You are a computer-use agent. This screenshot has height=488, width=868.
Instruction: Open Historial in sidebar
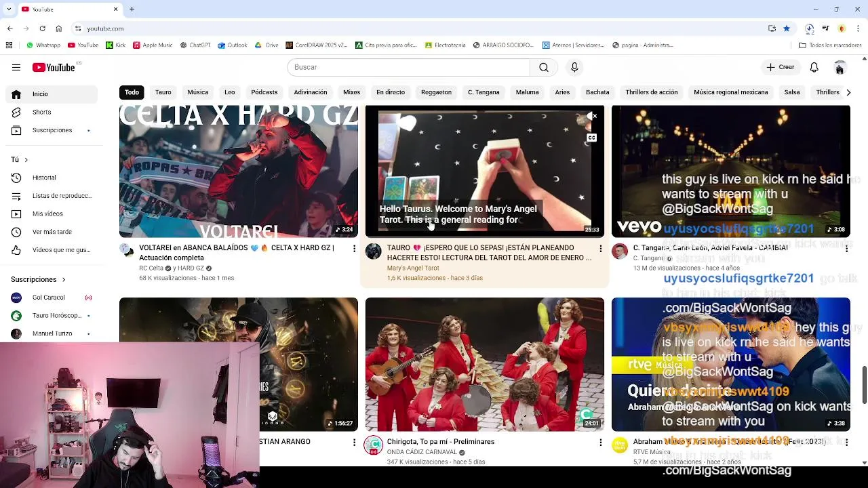coord(51,178)
